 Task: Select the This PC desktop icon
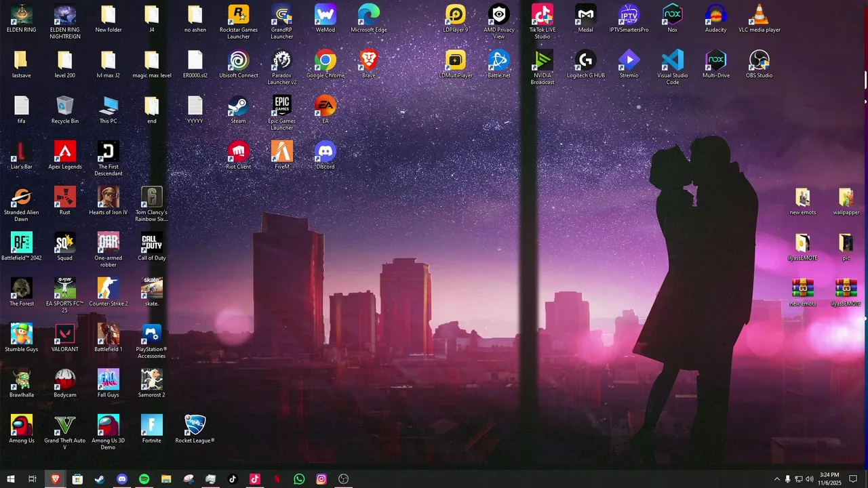coord(108,109)
